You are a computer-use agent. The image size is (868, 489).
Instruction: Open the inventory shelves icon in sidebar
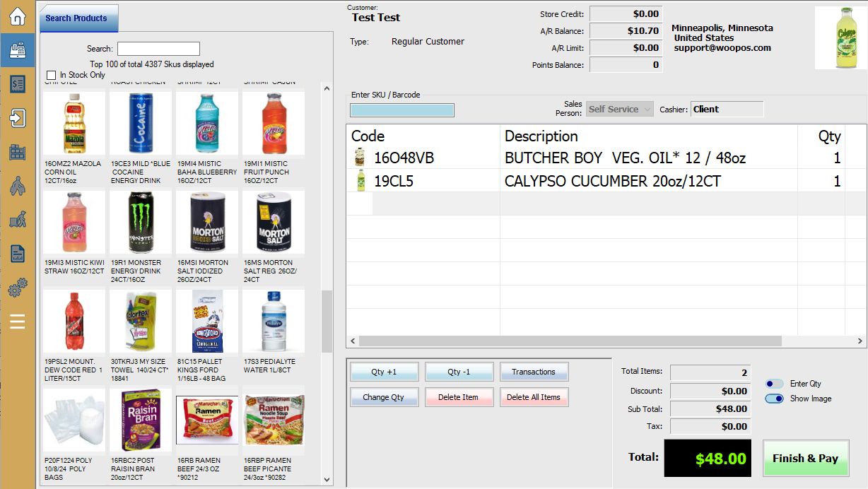tap(17, 152)
